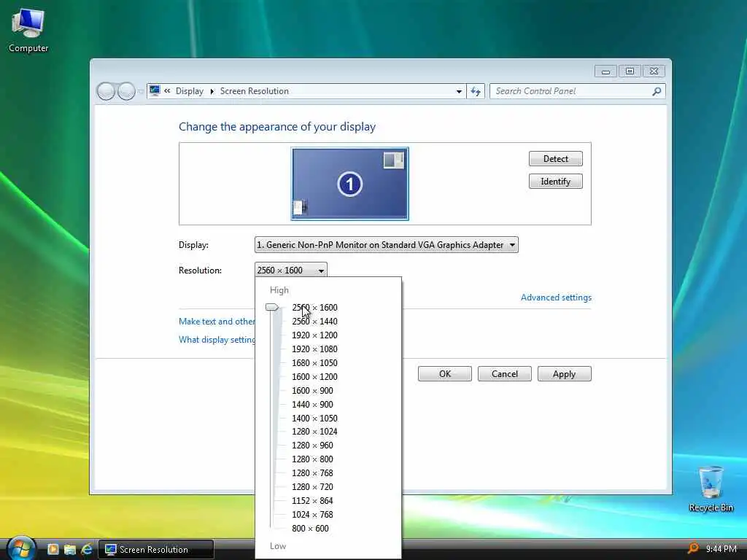
Task: Click the breadcrumb arrow after Display
Action: (x=212, y=91)
